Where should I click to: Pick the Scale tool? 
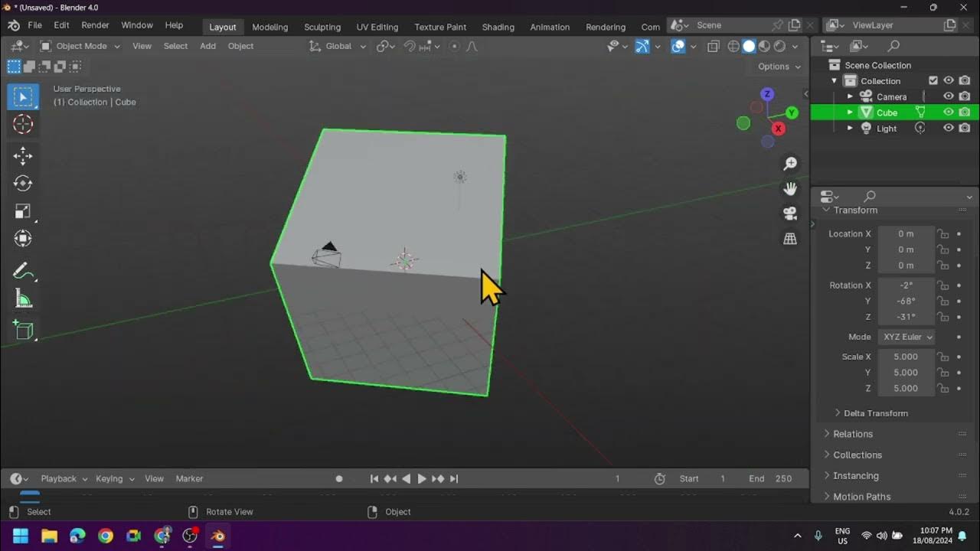point(23,211)
